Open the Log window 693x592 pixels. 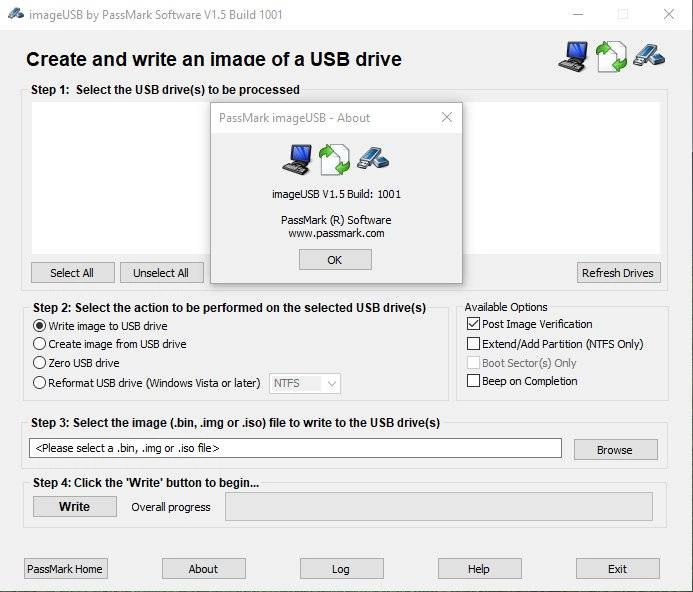pyautogui.click(x=342, y=569)
